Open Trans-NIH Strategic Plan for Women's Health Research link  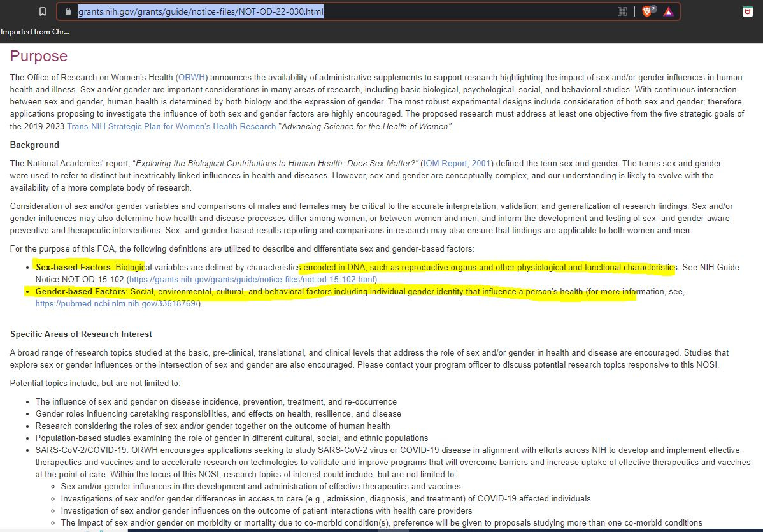171,127
